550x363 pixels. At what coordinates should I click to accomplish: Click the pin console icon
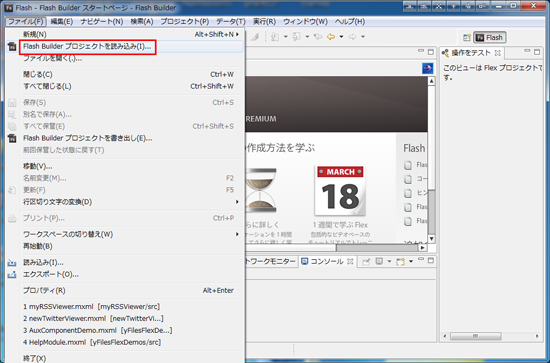click(366, 261)
